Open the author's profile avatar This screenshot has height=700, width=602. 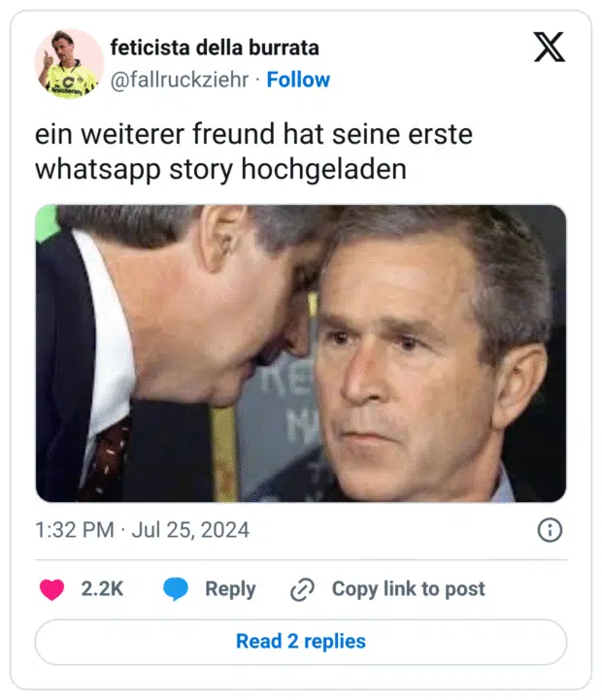point(69,63)
